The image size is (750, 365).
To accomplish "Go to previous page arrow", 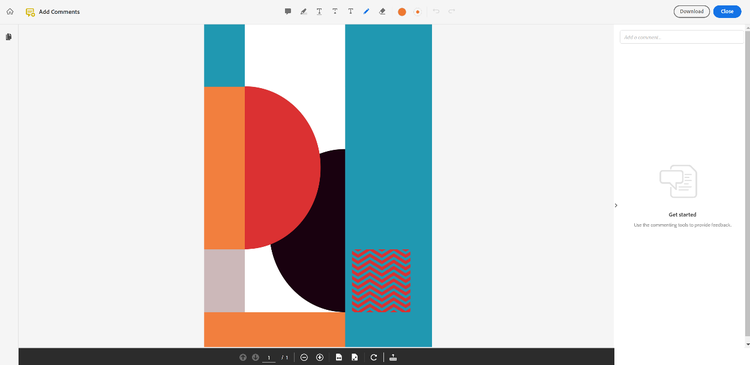I will pos(243,357).
